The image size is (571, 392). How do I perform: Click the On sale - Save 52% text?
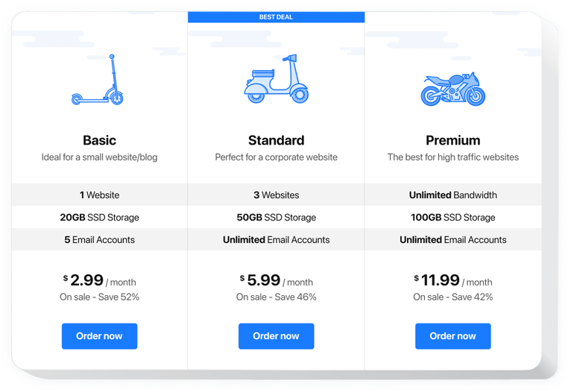tap(99, 297)
